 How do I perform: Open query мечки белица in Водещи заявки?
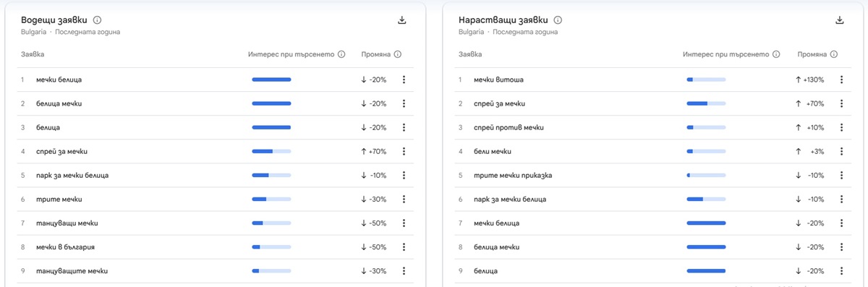59,80
